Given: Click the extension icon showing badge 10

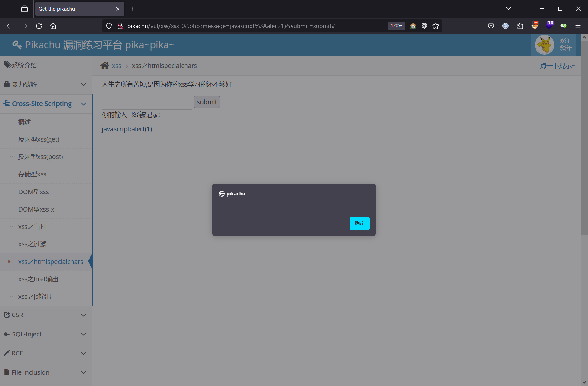Looking at the screenshot, I should [x=550, y=24].
